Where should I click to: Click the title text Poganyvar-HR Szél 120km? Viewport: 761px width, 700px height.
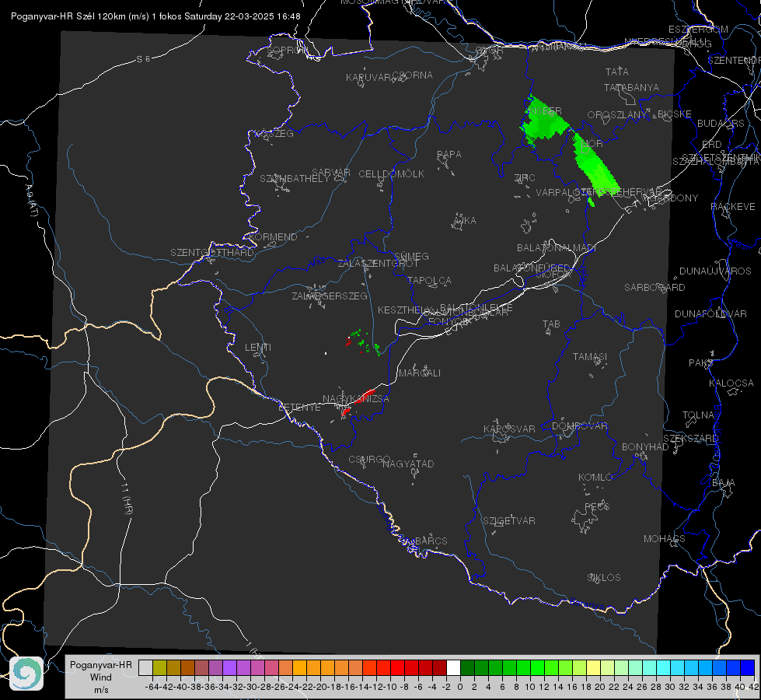[68, 16]
